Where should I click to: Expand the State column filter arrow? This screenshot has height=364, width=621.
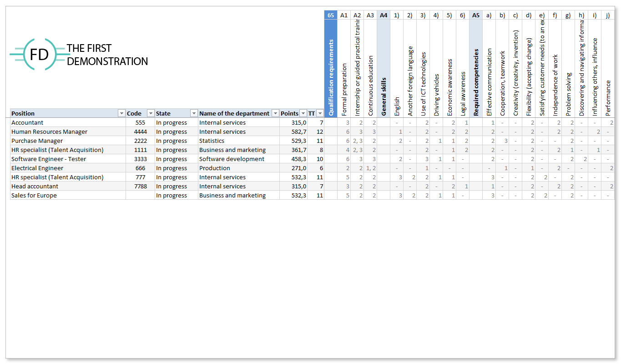pyautogui.click(x=194, y=113)
